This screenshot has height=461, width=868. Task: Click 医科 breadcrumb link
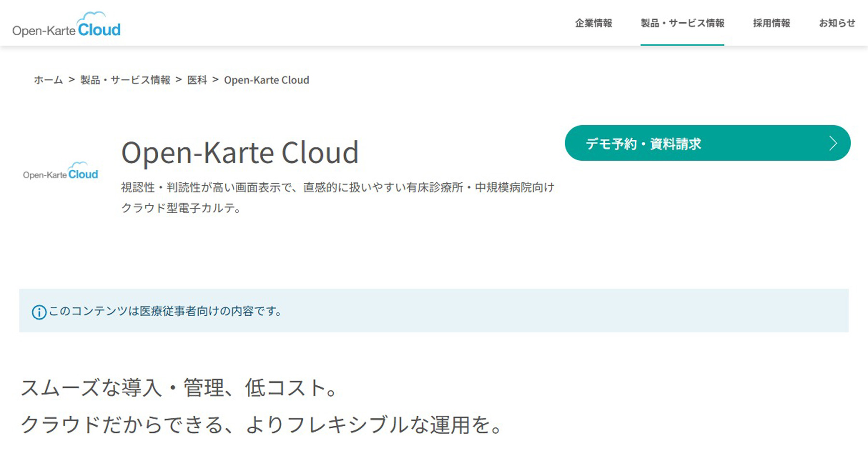click(x=197, y=80)
